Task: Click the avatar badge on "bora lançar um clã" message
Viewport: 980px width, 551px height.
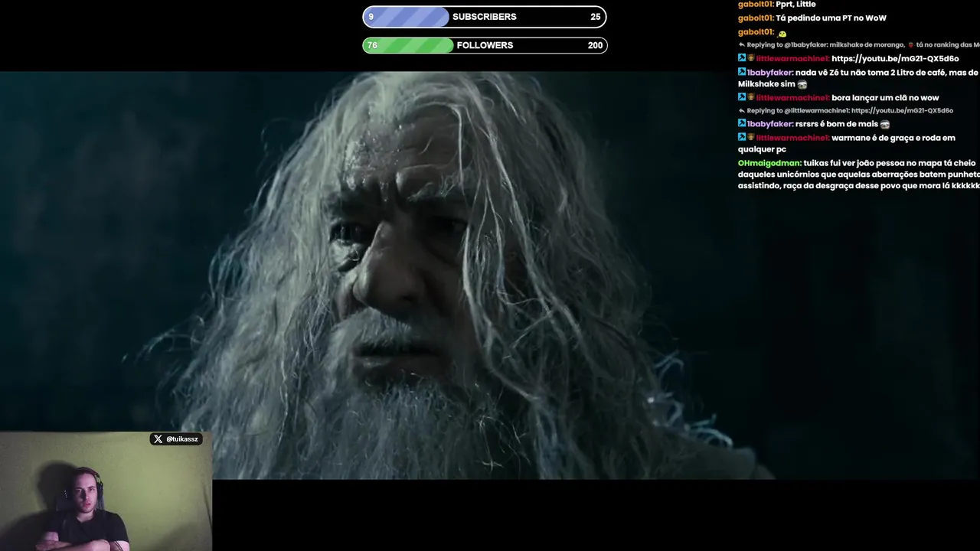Action: [x=751, y=97]
